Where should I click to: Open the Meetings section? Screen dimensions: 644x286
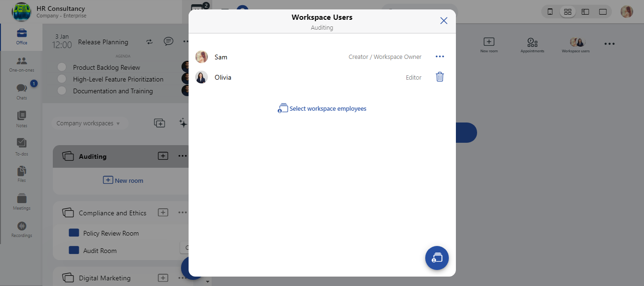pos(22,202)
